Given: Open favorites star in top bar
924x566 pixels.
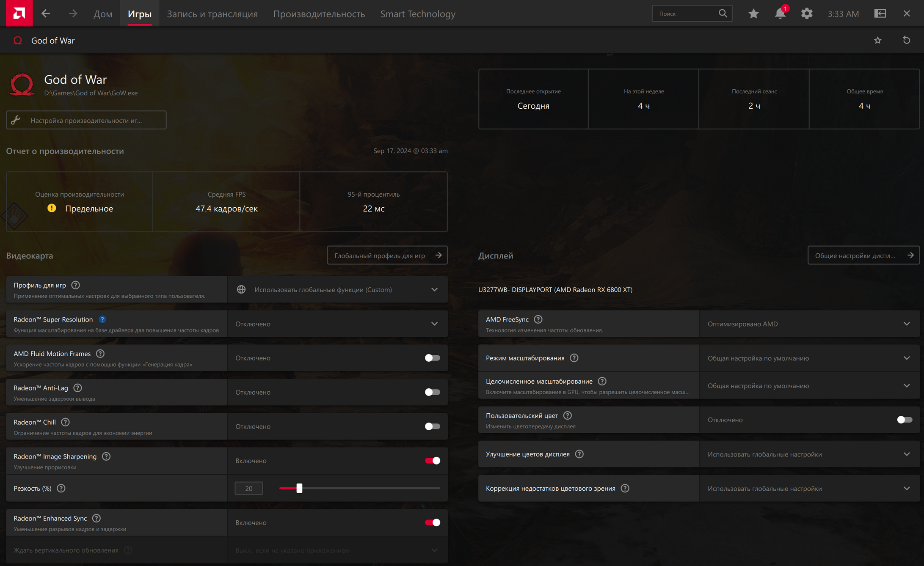Looking at the screenshot, I should pos(753,14).
